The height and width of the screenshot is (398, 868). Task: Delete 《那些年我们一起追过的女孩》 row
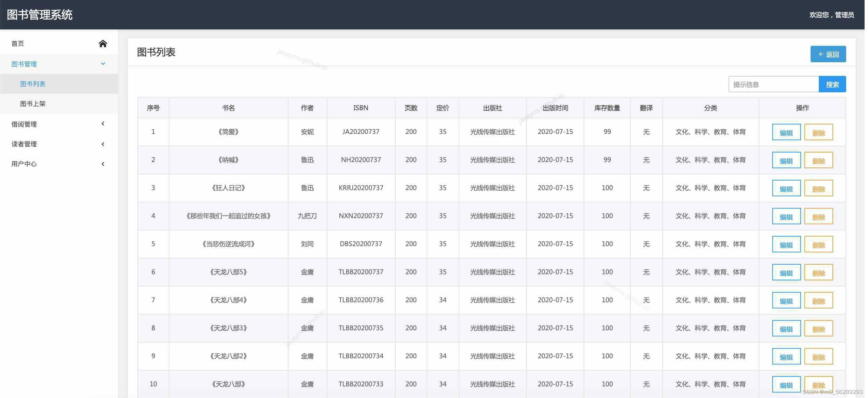click(x=818, y=216)
